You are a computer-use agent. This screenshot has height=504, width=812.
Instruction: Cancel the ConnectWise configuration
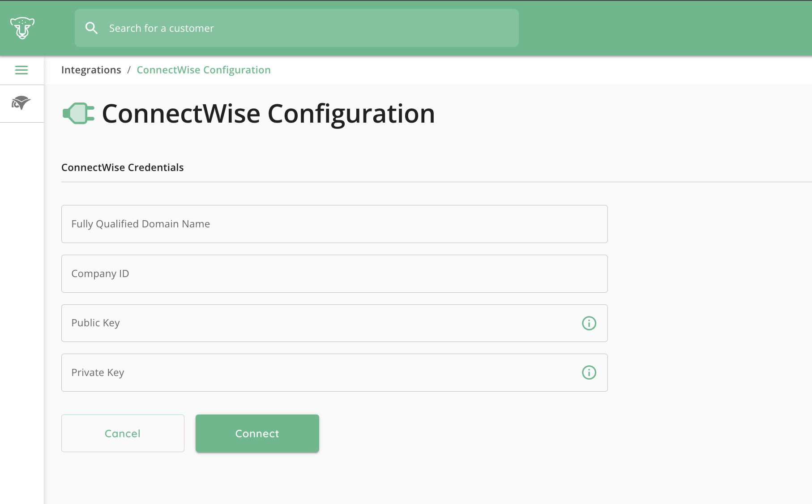click(123, 433)
